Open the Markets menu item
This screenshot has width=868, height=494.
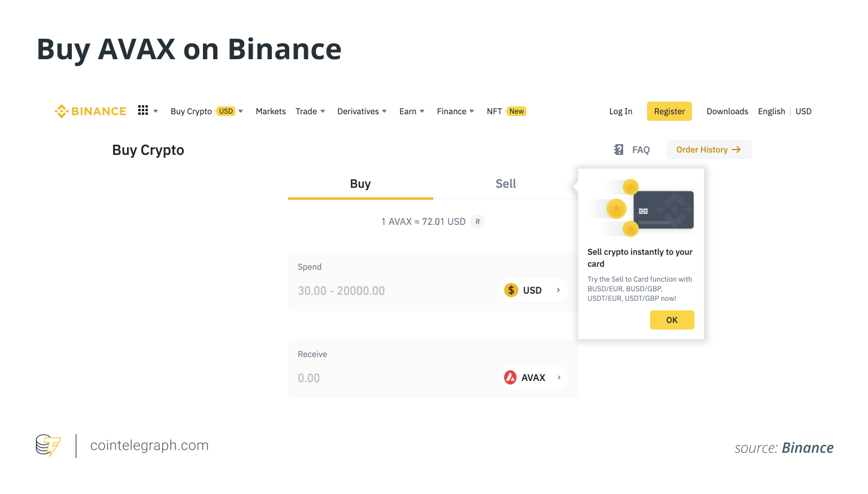(271, 111)
